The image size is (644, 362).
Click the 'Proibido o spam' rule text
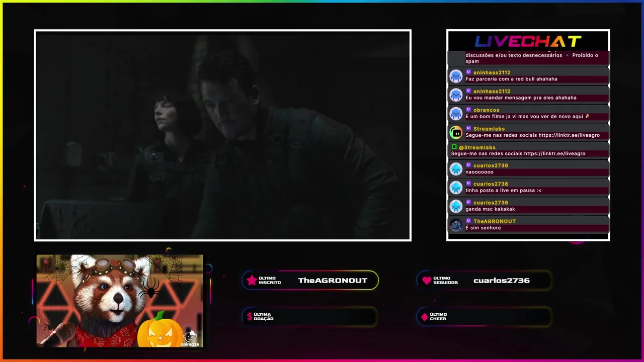tap(532, 58)
